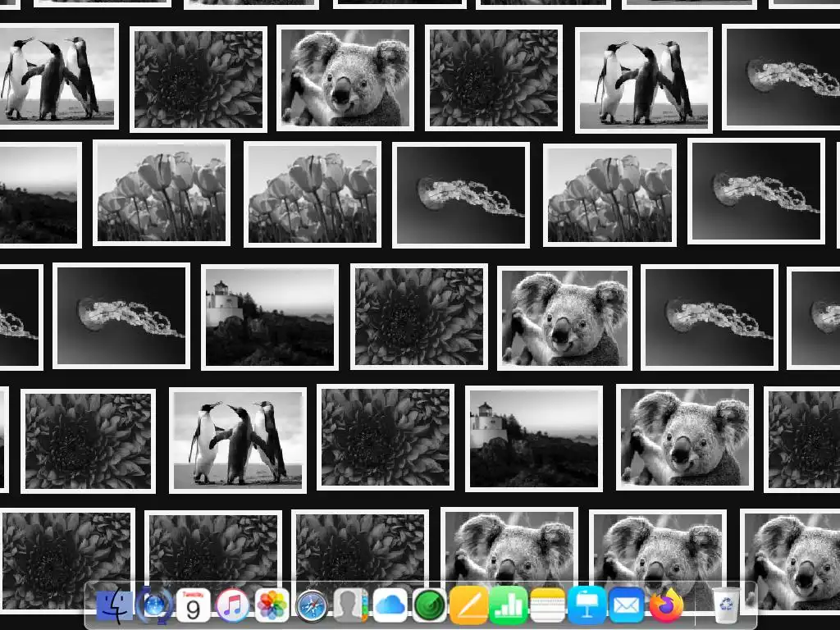
Task: Open the Calendar icon showing 9
Action: pyautogui.click(x=193, y=606)
